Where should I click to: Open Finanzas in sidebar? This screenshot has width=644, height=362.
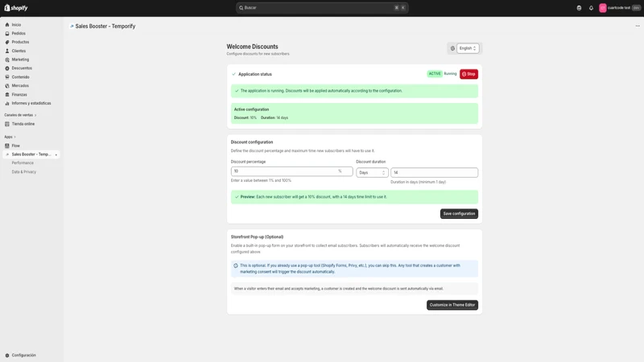click(x=19, y=94)
